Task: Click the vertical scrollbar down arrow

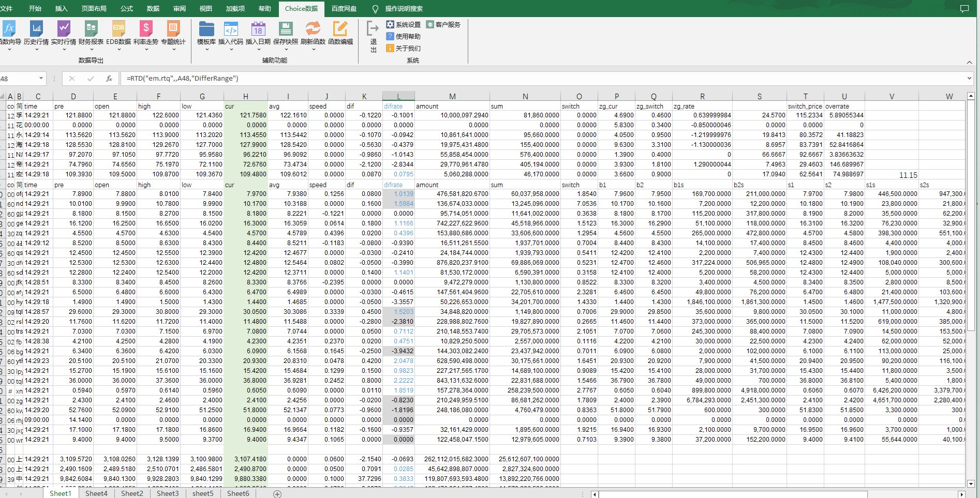Action: 971,484
